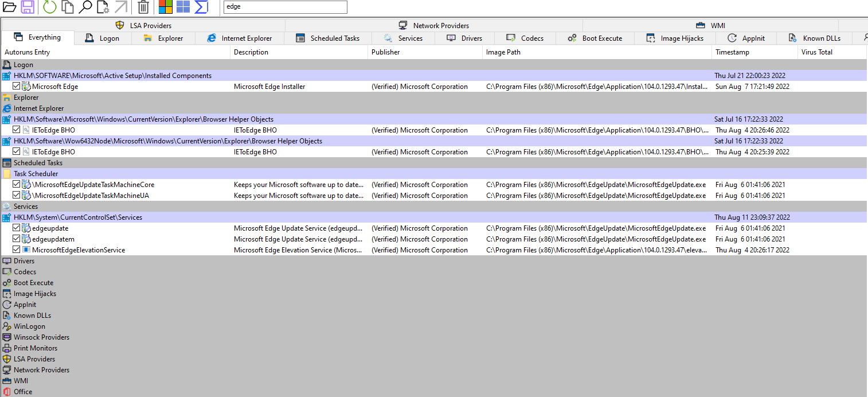Click the Drivers category icon in the list
This screenshot has width=868, height=397.
(x=7, y=261)
